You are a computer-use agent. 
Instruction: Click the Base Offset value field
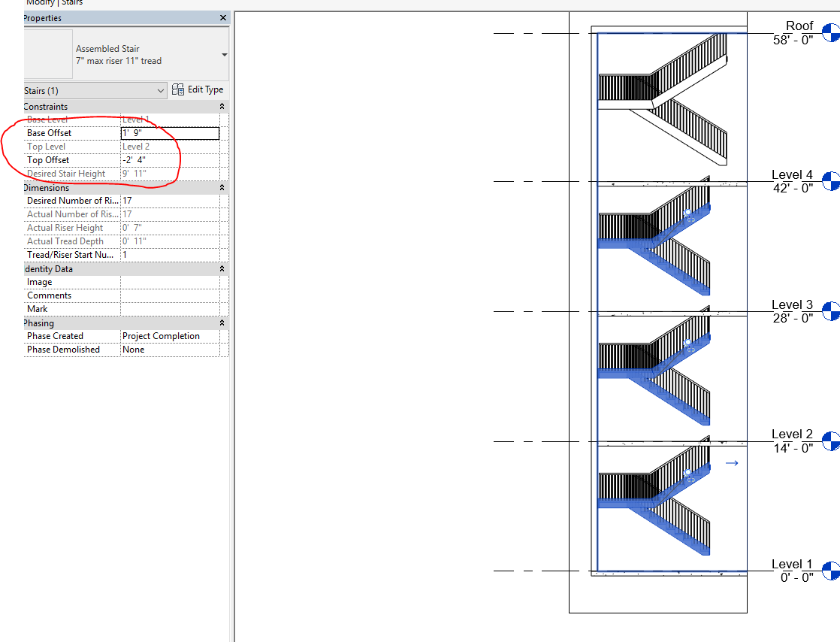[169, 132]
